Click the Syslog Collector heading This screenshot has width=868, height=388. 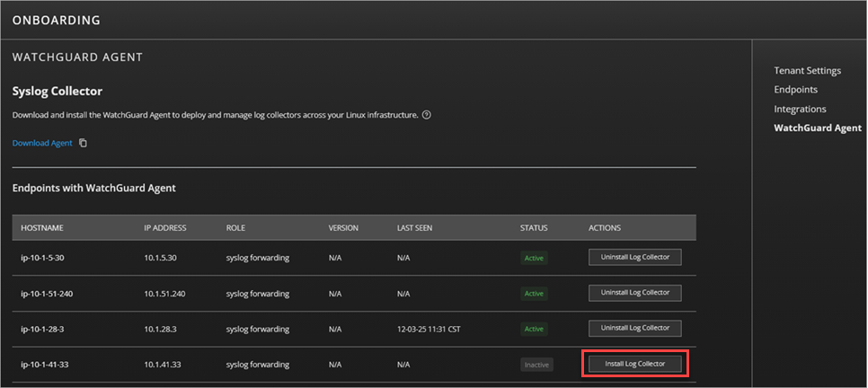(x=57, y=92)
